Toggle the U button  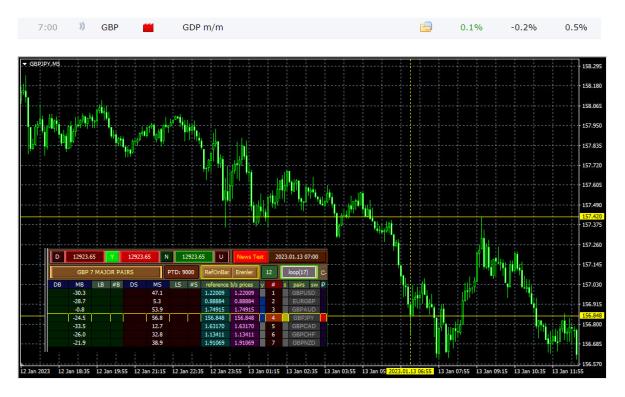221,257
